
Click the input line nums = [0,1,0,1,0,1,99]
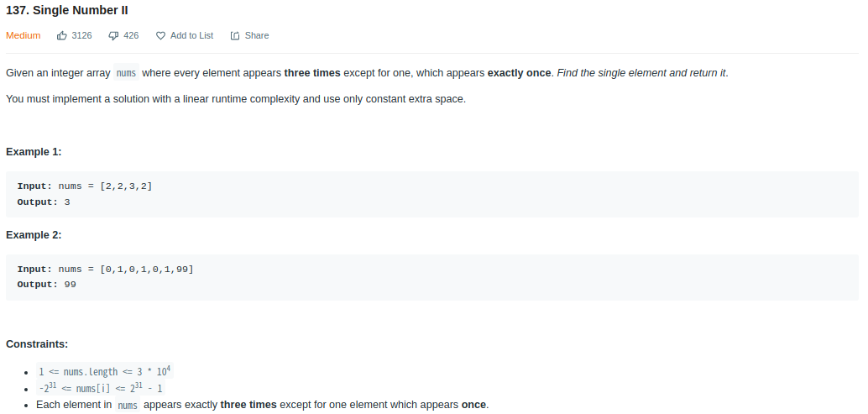point(106,269)
